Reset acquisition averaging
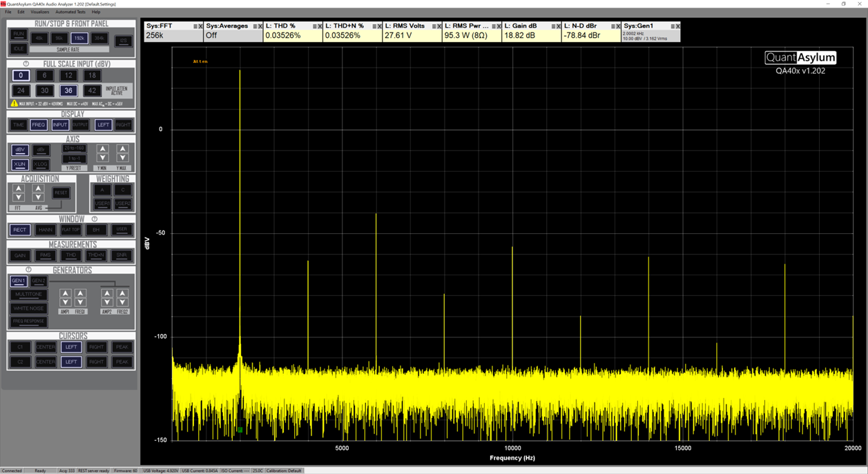Screen dimensions: 868x474 point(61,193)
